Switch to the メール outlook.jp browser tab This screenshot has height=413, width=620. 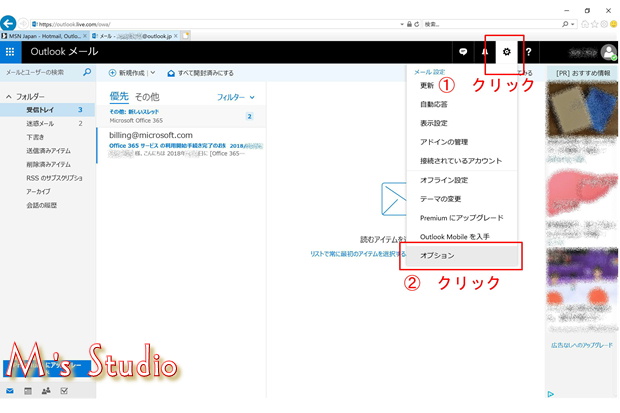(x=135, y=36)
